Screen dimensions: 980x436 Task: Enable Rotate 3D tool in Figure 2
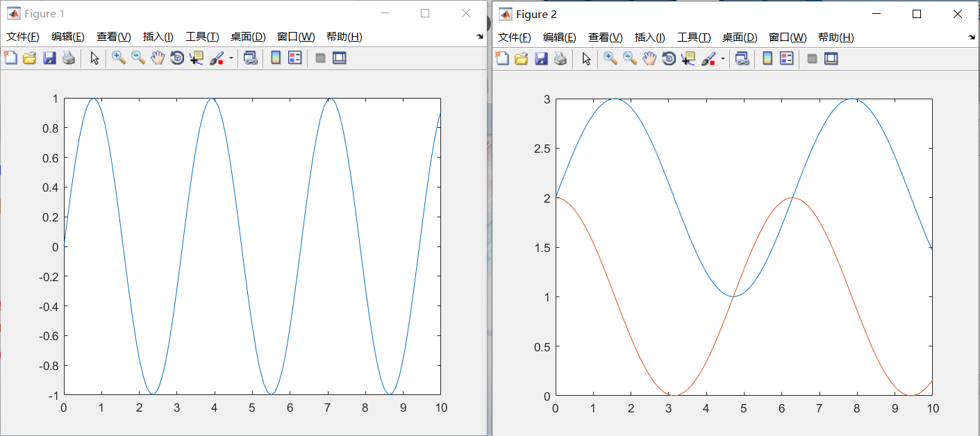(x=669, y=59)
